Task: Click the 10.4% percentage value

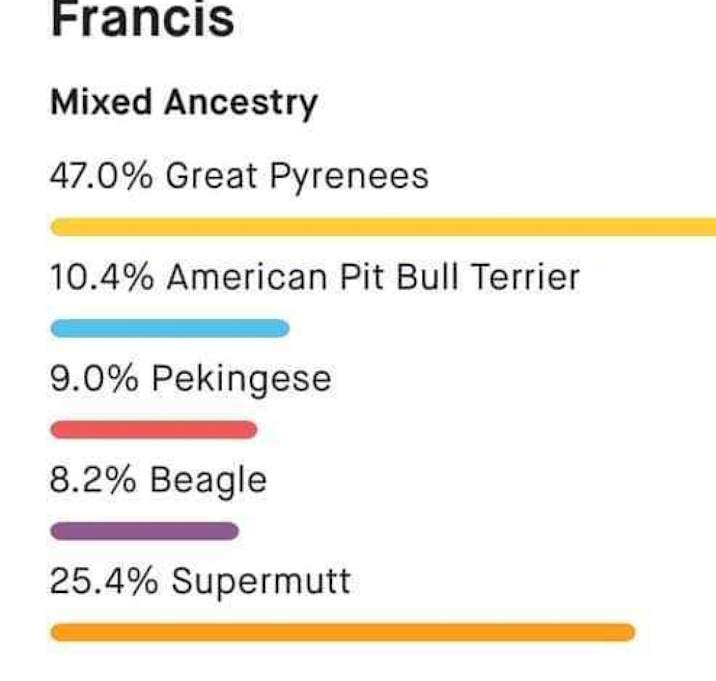Action: click(102, 277)
